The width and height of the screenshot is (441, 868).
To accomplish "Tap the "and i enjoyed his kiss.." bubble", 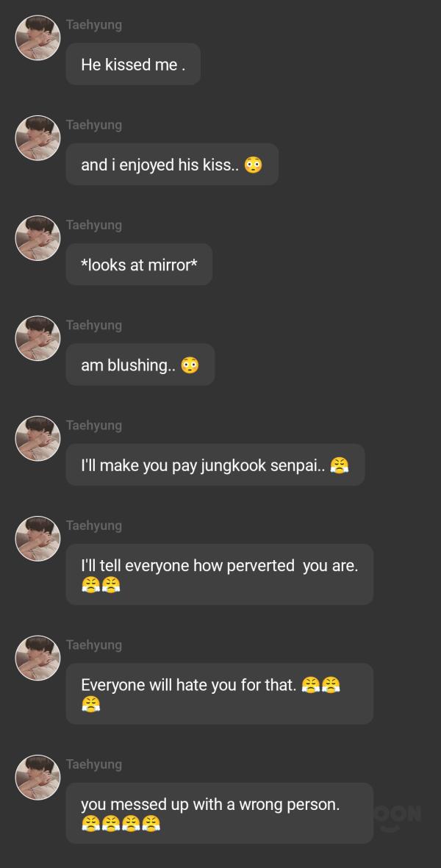I will click(x=172, y=165).
